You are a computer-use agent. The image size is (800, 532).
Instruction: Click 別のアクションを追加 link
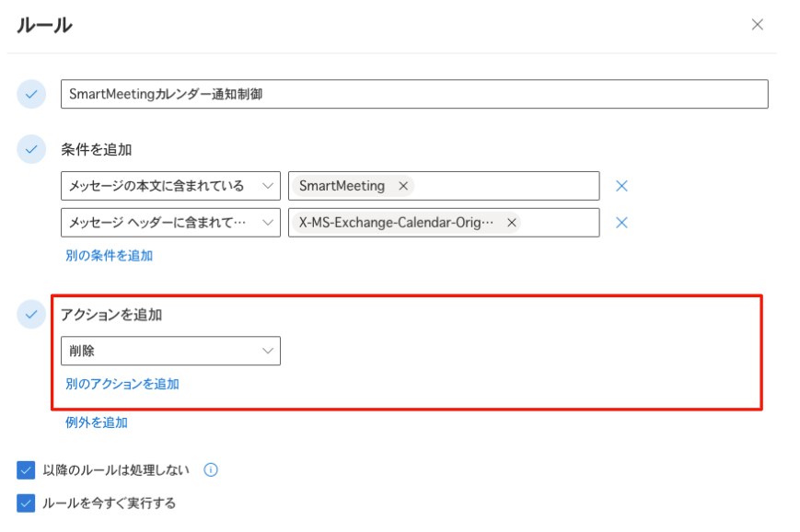(x=122, y=384)
